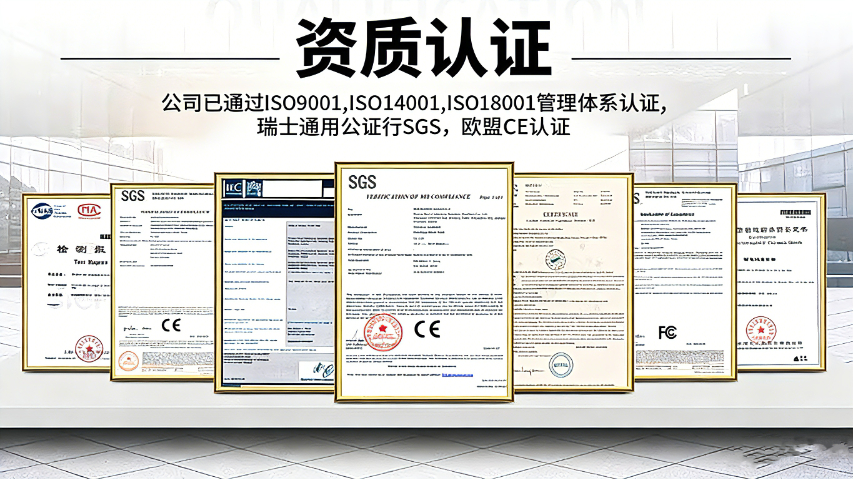Click the red star stamp on rightmost certificate
The width and height of the screenshot is (853, 479).
coord(761,331)
